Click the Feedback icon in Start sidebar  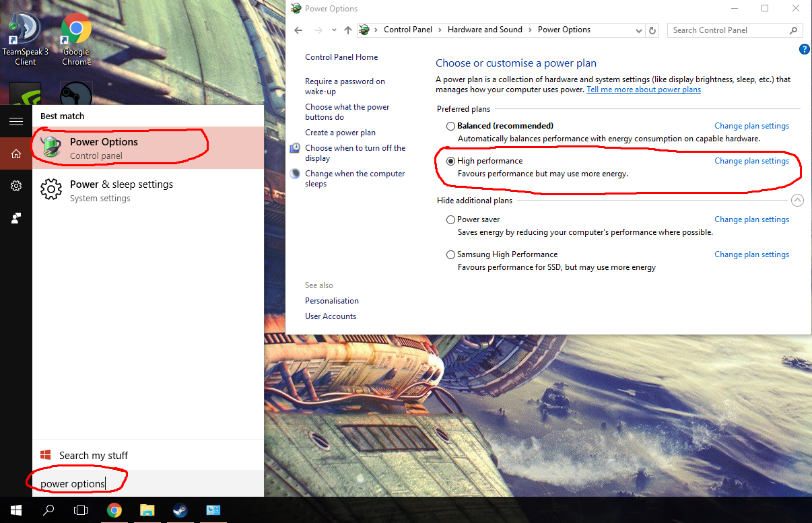tap(16, 218)
